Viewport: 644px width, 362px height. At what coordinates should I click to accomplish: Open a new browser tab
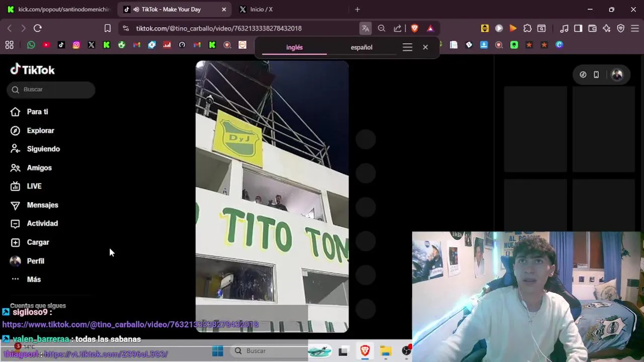(357, 9)
